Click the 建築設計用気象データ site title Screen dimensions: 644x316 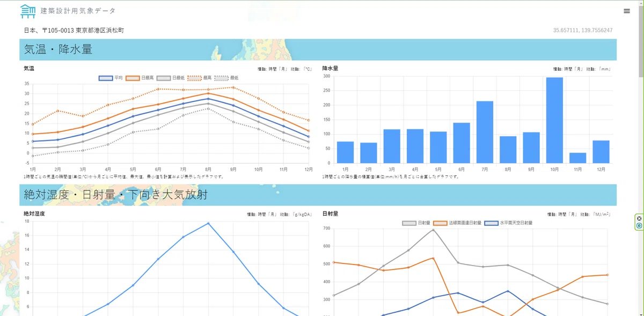pos(77,11)
